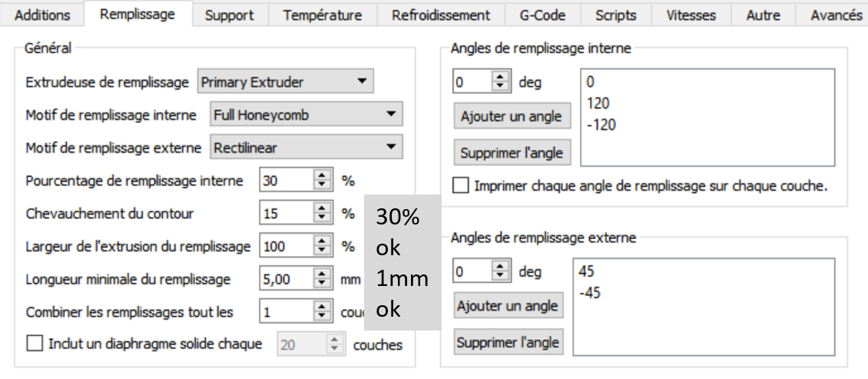The height and width of the screenshot is (379, 868).
Task: Open Motif de remplissage interne dropdown
Action: (x=306, y=115)
